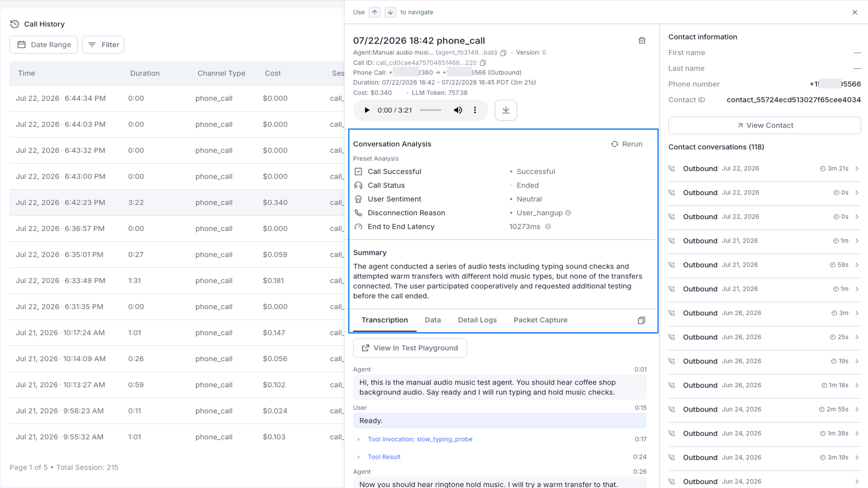This screenshot has height=488, width=868.
Task: Switch to the Transcription tab
Action: click(x=385, y=320)
